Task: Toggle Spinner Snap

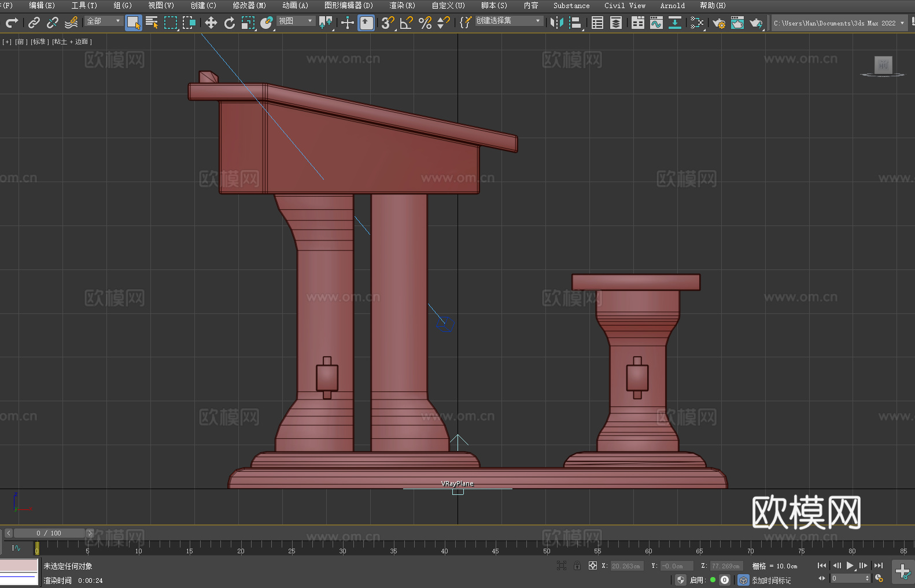Action: 444,23
